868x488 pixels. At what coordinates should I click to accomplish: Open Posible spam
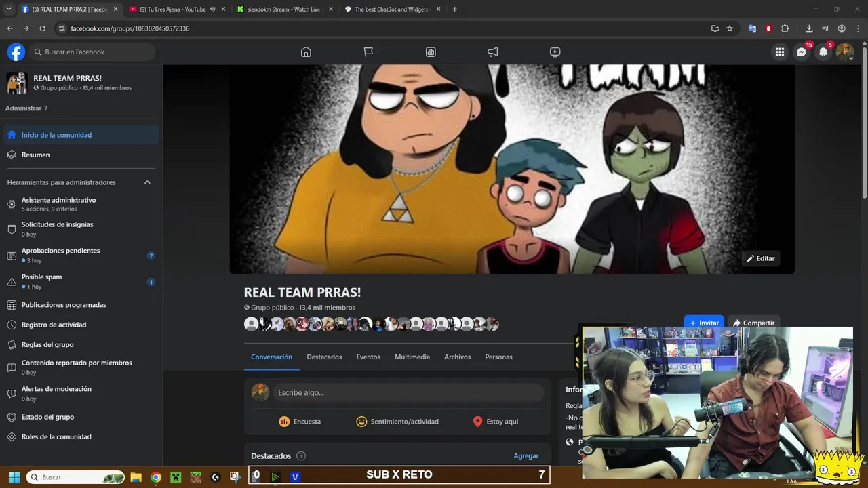point(81,281)
